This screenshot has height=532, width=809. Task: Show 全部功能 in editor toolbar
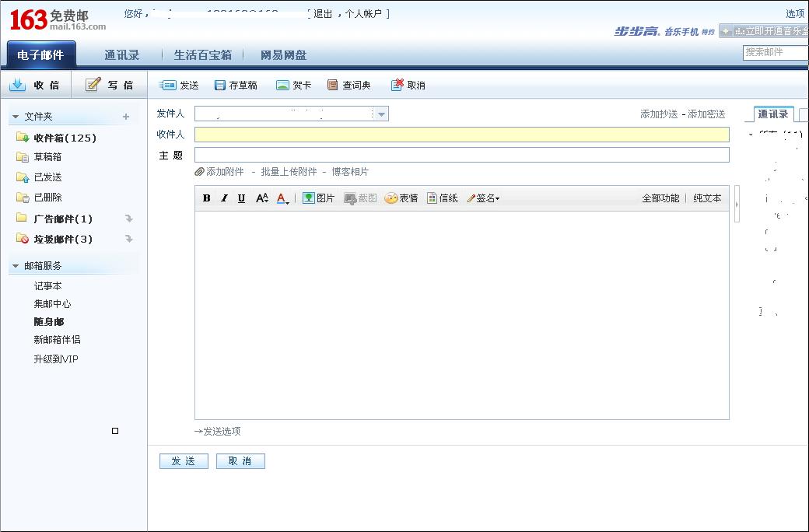tap(660, 198)
